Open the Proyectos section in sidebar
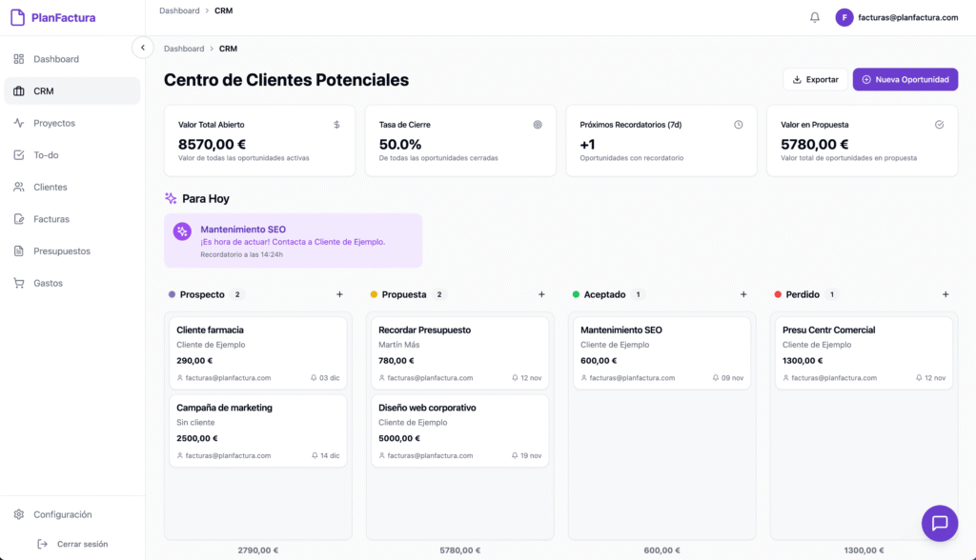976x560 pixels. (52, 122)
